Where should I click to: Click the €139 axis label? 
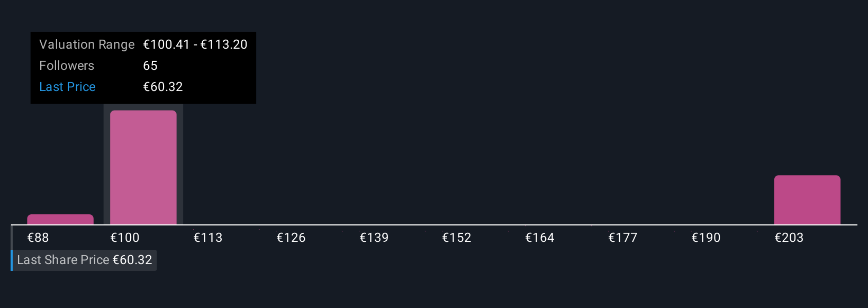pos(374,238)
